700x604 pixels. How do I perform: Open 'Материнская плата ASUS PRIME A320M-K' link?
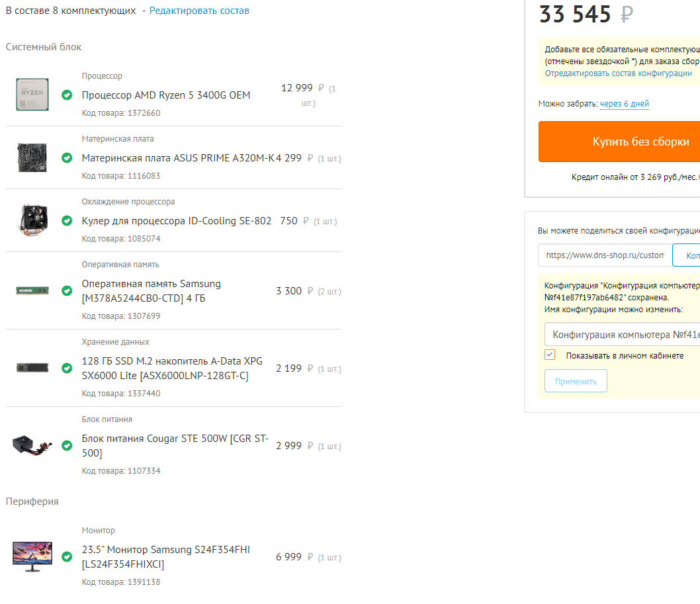coord(179,158)
